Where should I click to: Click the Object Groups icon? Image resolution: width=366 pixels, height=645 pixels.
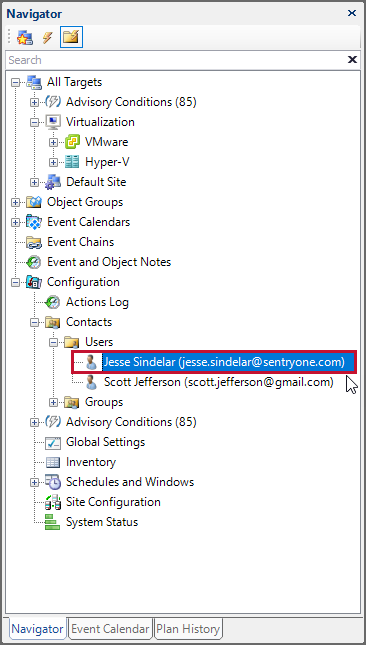[33, 202]
